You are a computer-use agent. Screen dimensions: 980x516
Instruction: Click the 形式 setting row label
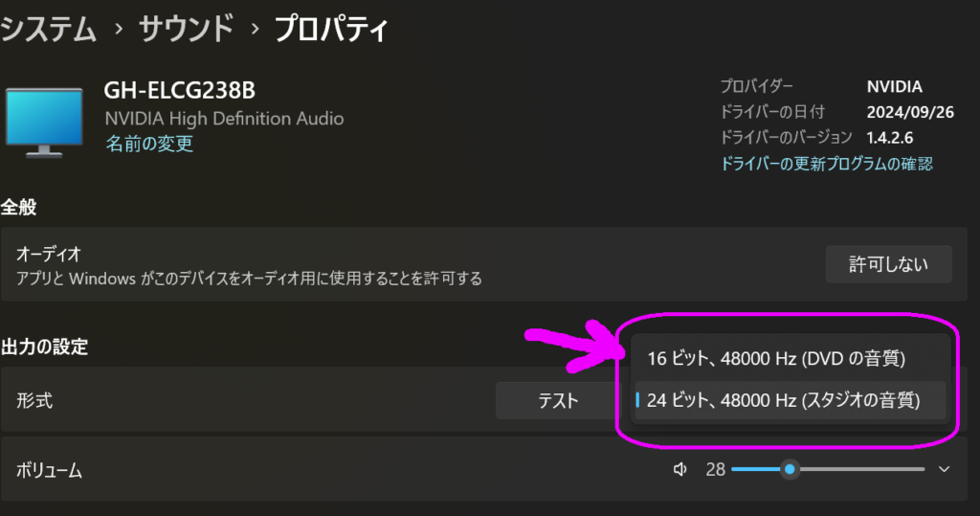pos(34,400)
